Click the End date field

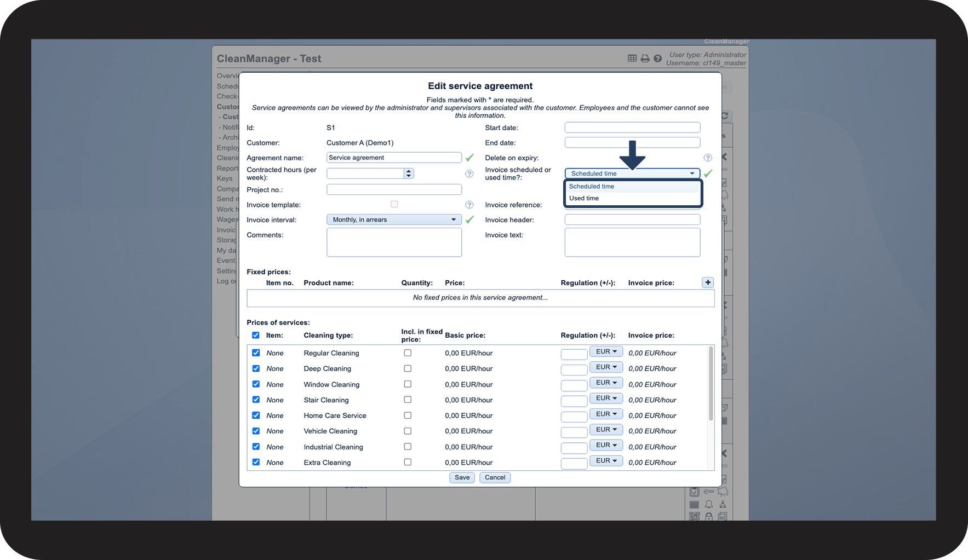632,142
